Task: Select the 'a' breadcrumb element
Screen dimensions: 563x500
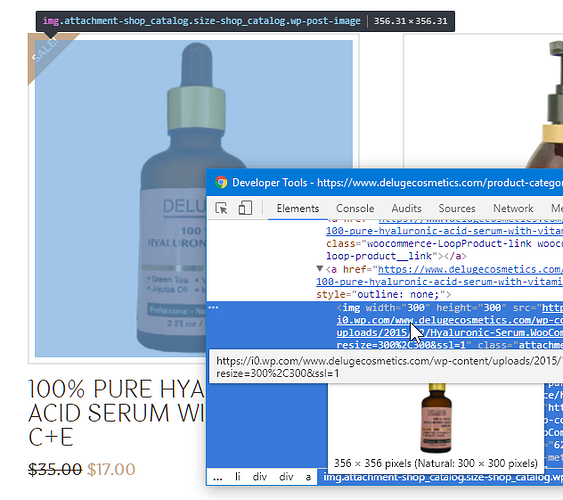Action: (308, 477)
